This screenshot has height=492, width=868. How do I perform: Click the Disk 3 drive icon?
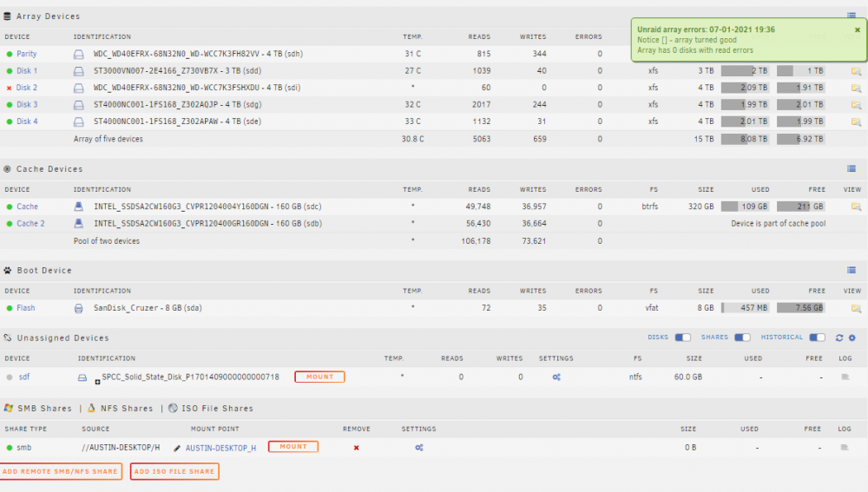[x=79, y=105]
